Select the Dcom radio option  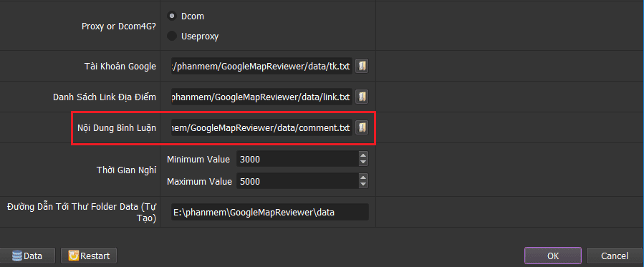pyautogui.click(x=172, y=16)
